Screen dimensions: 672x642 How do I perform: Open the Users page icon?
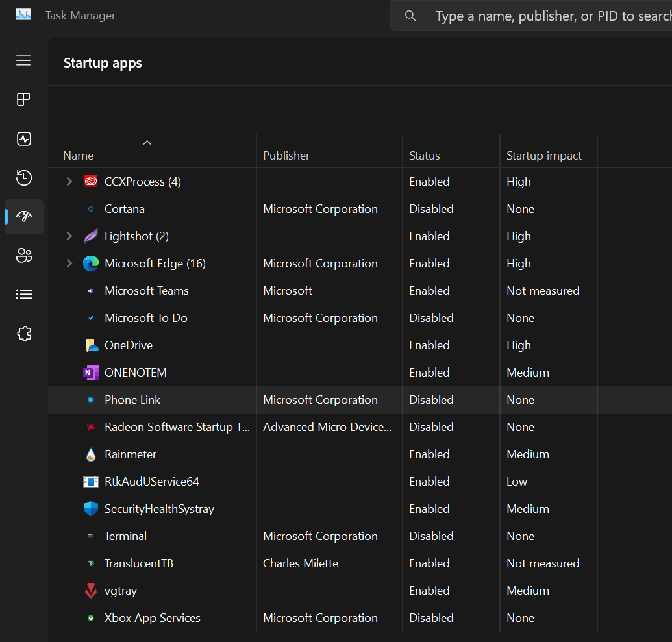tap(24, 256)
